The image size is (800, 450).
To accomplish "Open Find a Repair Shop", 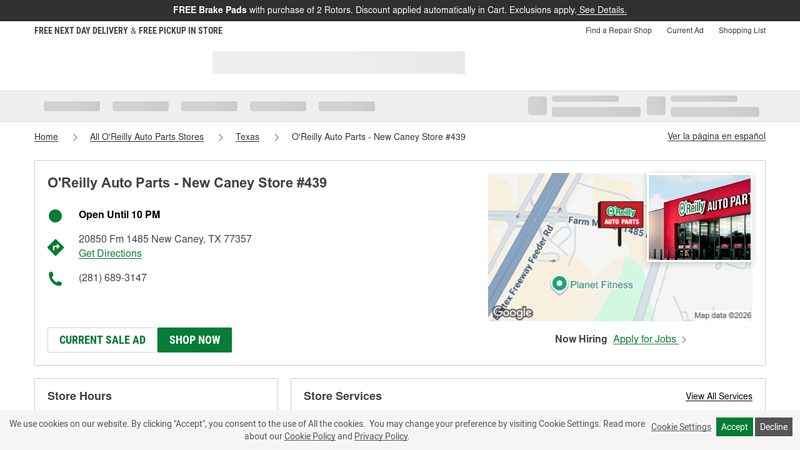I will click(618, 31).
